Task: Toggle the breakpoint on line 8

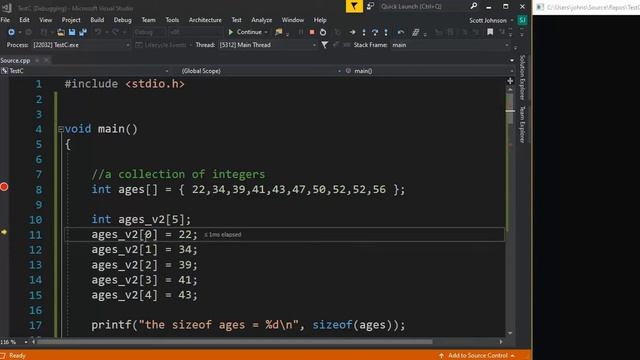Action: click(x=4, y=187)
